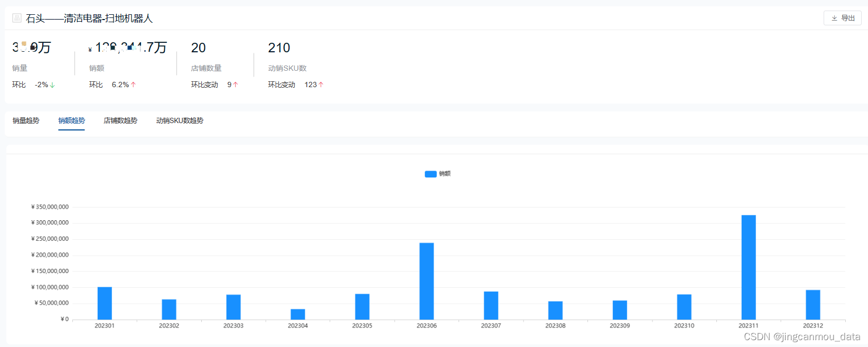The width and height of the screenshot is (868, 347).
Task: Switch to the 销量趋势 tab
Action: click(26, 120)
